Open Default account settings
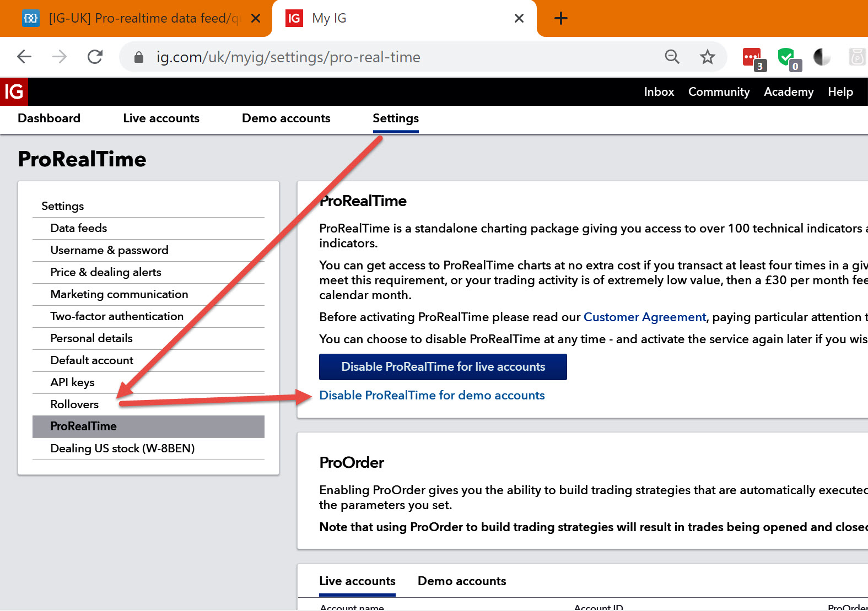 tap(148, 360)
